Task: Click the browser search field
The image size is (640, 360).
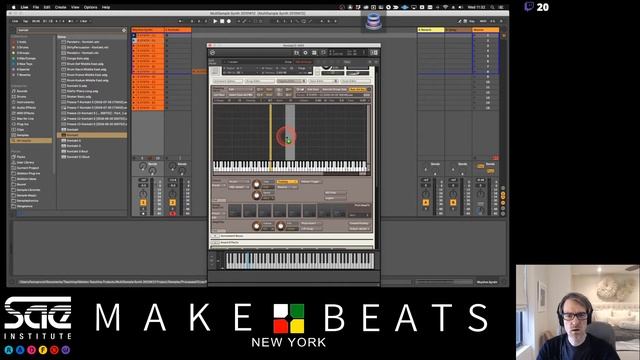Action: click(70, 30)
